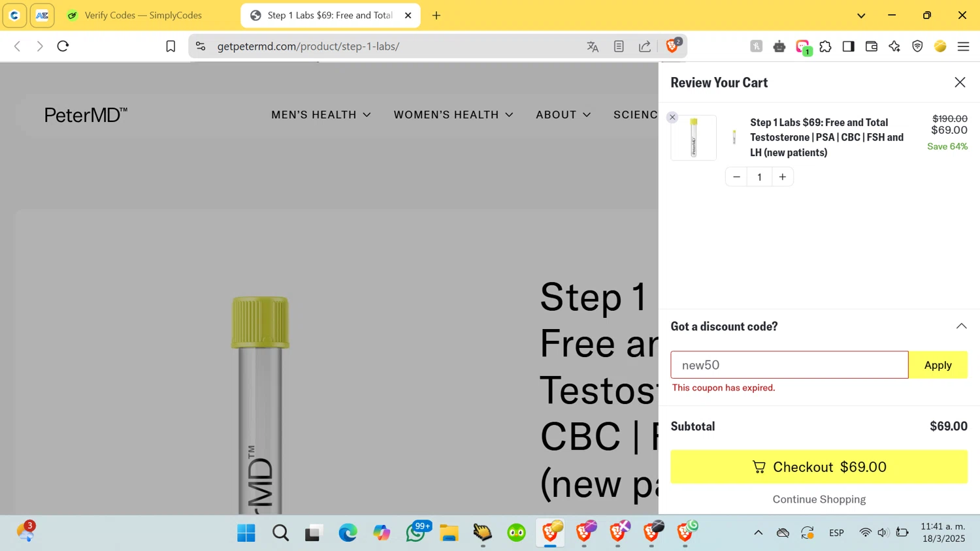Open Brave Wallet icon

click(x=872, y=46)
